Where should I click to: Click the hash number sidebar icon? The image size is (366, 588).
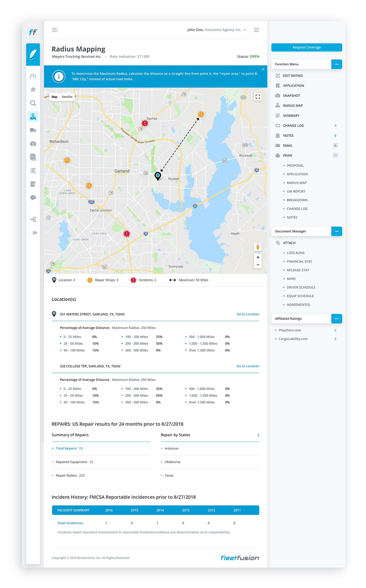point(33,90)
